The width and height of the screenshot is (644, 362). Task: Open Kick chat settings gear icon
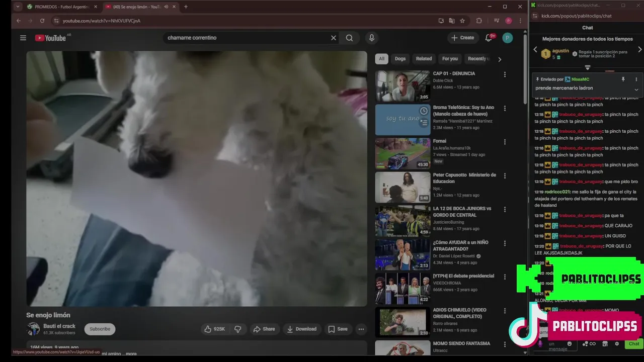[x=617, y=344]
